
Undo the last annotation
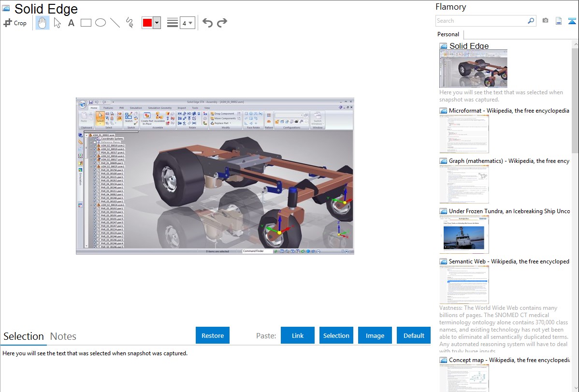point(207,23)
